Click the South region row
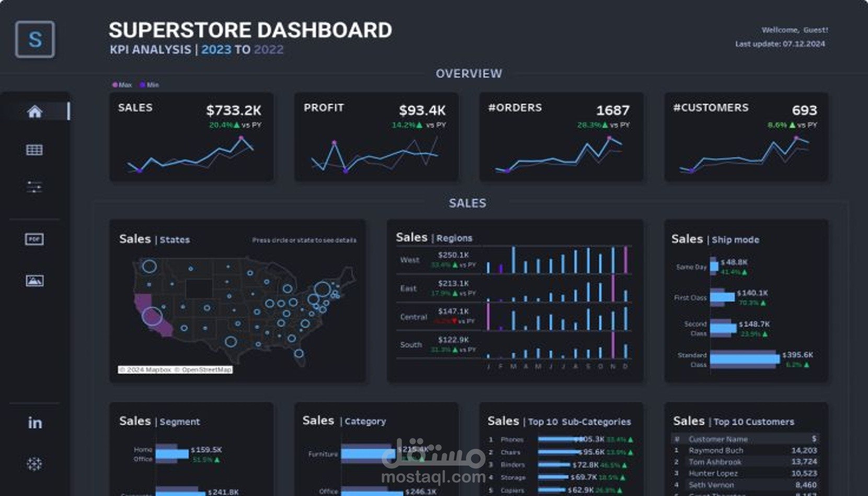The image size is (868, 496). [515, 345]
